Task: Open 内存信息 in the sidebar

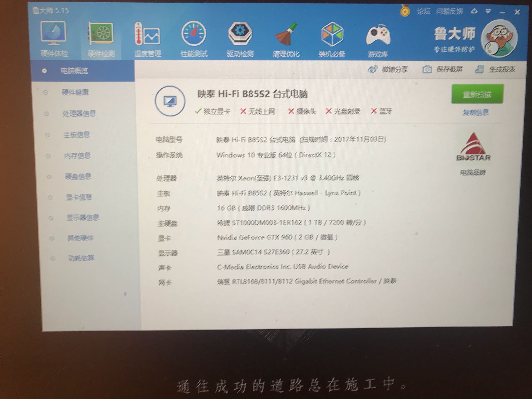Action: [x=77, y=156]
